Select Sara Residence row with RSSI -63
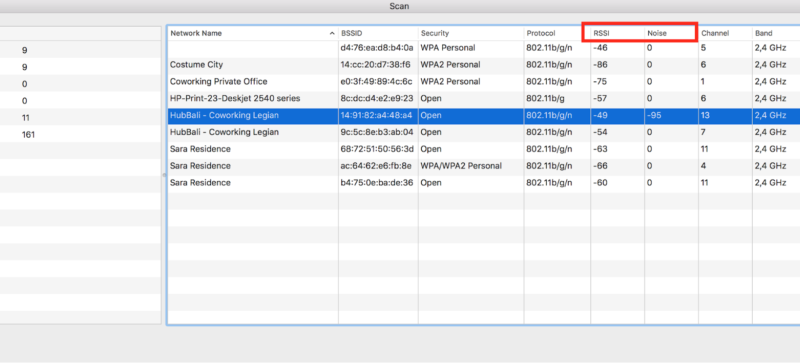Viewport: 800px width, 363px height. [484, 149]
